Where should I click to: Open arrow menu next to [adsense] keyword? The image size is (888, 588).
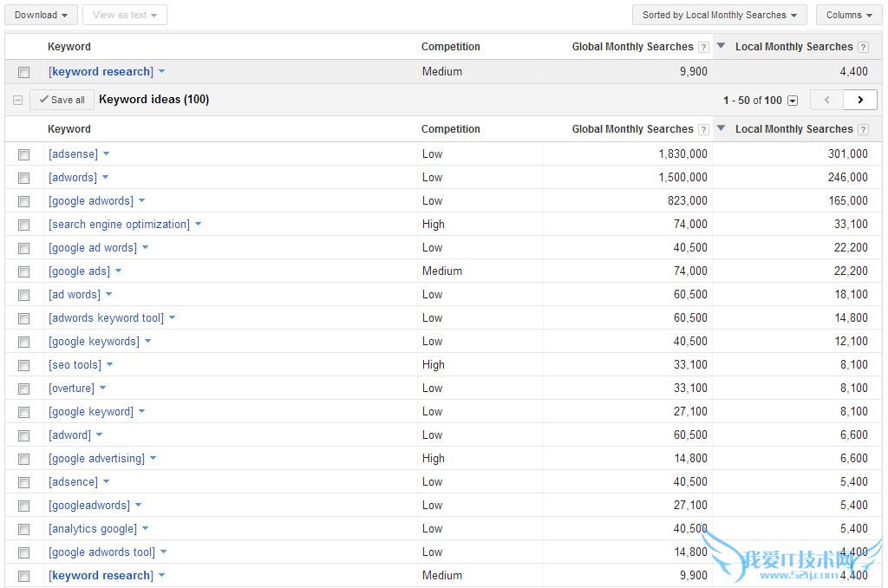pyautogui.click(x=107, y=154)
